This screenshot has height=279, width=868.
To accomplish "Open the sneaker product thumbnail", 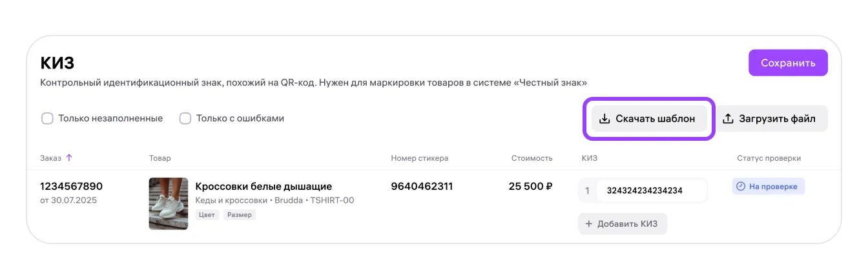I will 168,203.
